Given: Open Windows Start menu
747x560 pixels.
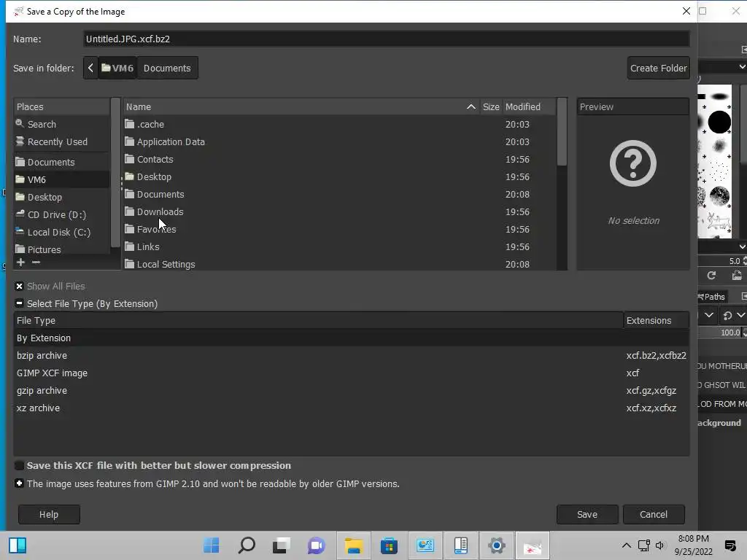Looking at the screenshot, I should pos(211,545).
